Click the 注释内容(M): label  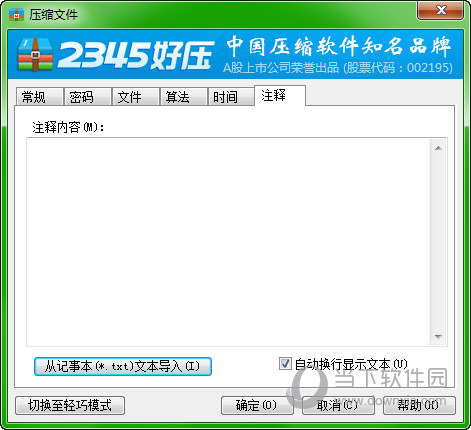coord(68,127)
